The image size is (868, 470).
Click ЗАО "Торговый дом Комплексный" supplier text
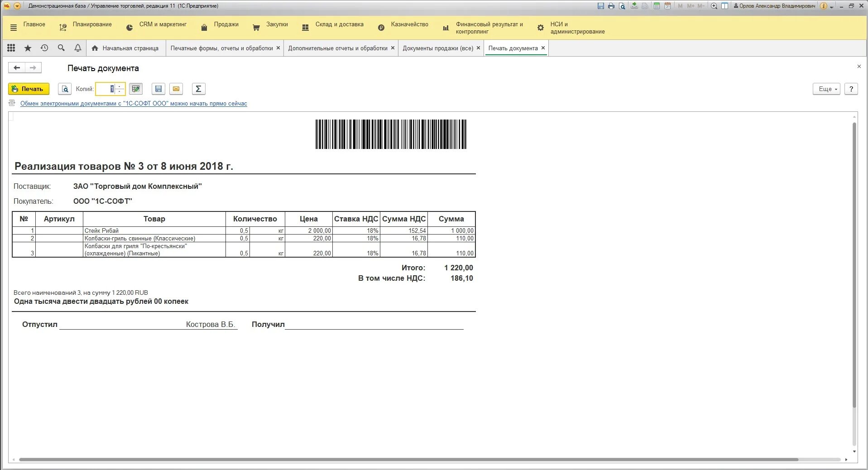tap(138, 186)
